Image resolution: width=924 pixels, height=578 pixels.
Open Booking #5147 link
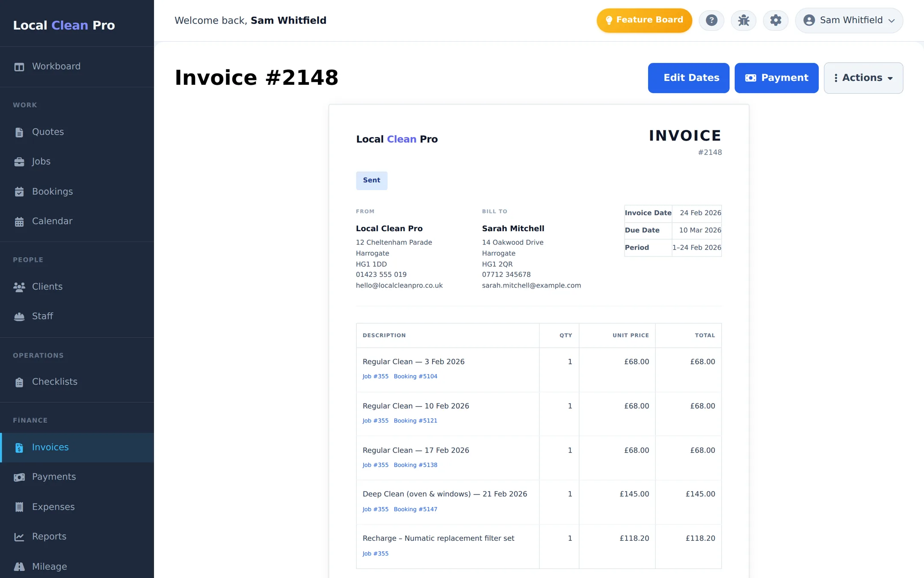(x=415, y=509)
